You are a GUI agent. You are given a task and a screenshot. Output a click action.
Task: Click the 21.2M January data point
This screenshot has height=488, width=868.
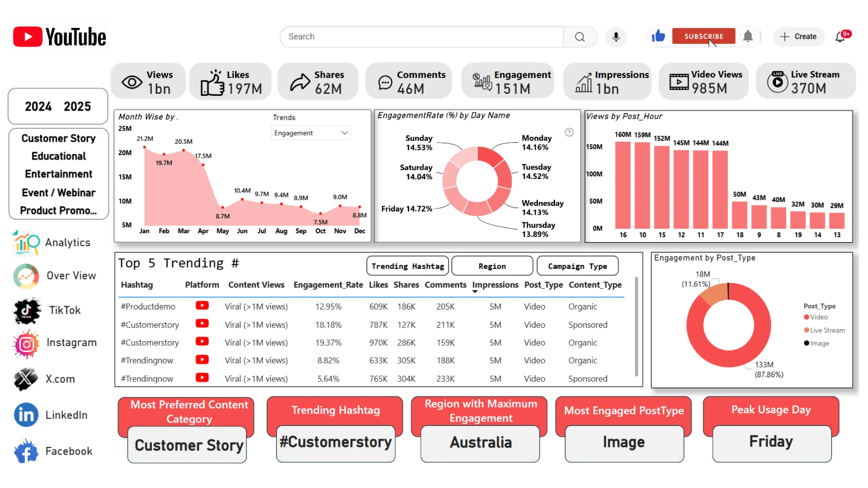144,147
